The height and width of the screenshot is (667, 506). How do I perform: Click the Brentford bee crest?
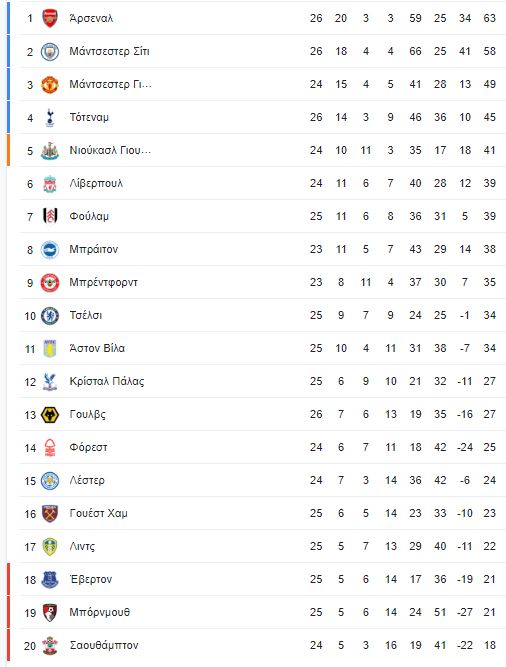50,282
